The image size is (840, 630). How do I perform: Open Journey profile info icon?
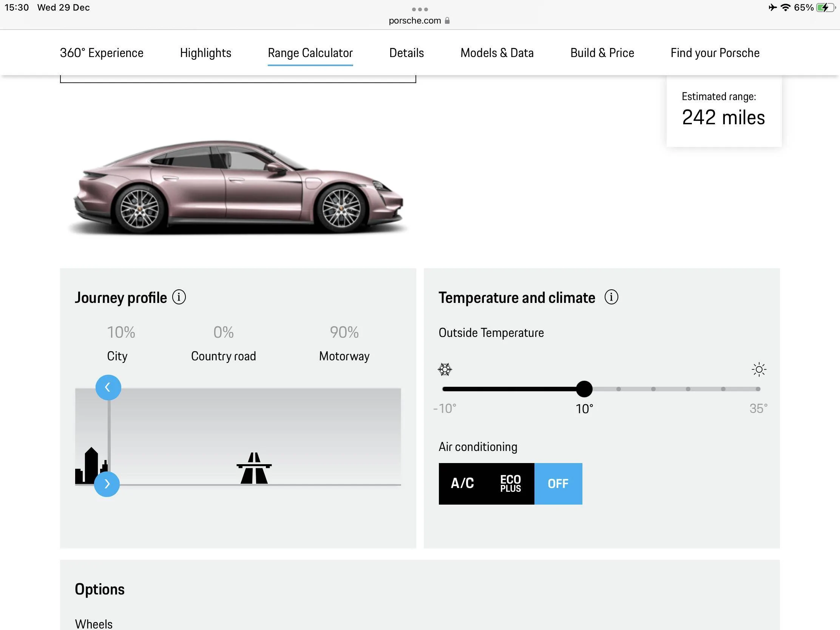pyautogui.click(x=179, y=297)
